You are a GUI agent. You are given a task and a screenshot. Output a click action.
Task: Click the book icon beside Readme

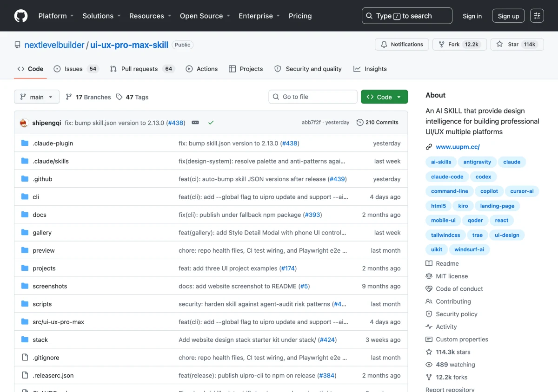tap(429, 263)
